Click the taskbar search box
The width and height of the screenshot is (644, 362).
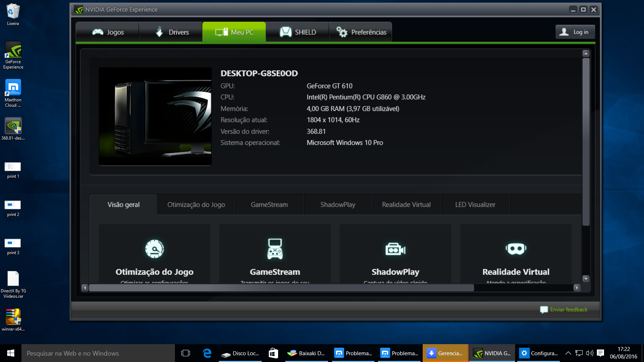98,353
